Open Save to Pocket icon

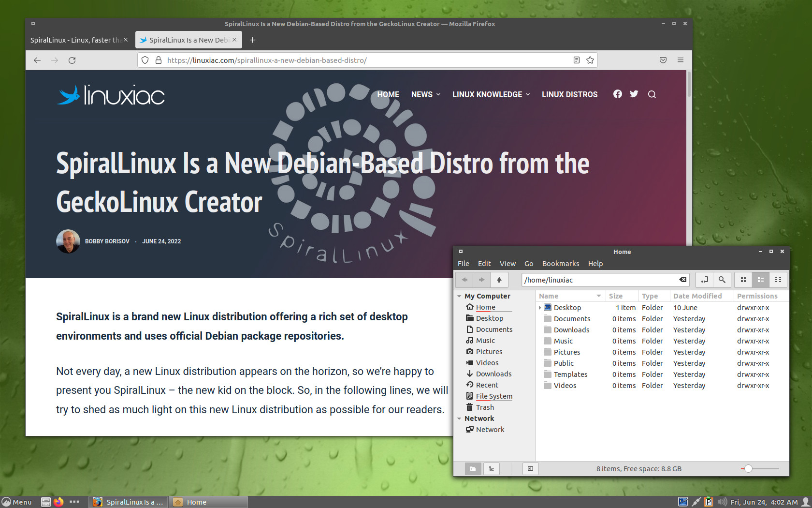[663, 60]
